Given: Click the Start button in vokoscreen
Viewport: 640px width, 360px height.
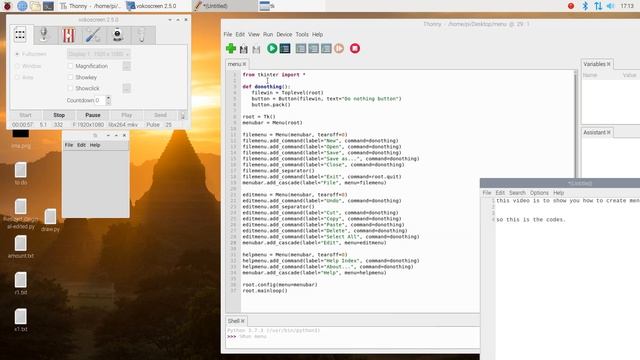Looking at the screenshot, I should (25, 115).
